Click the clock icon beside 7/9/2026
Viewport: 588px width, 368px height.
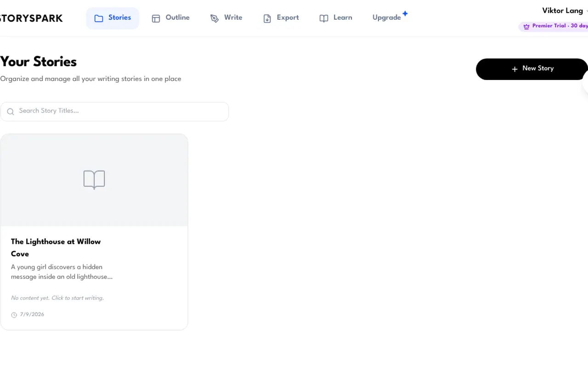(14, 315)
